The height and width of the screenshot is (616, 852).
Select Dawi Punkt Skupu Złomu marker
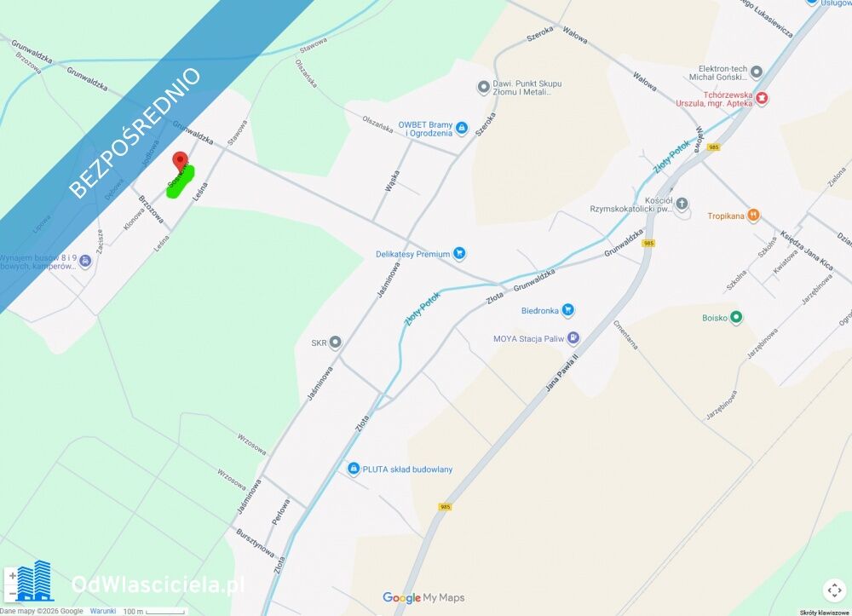click(484, 87)
